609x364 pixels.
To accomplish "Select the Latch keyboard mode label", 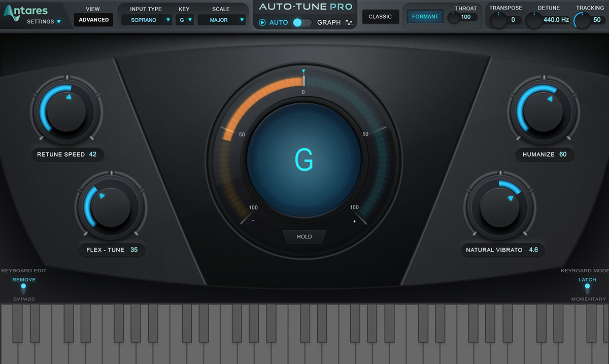I will pyautogui.click(x=587, y=280).
